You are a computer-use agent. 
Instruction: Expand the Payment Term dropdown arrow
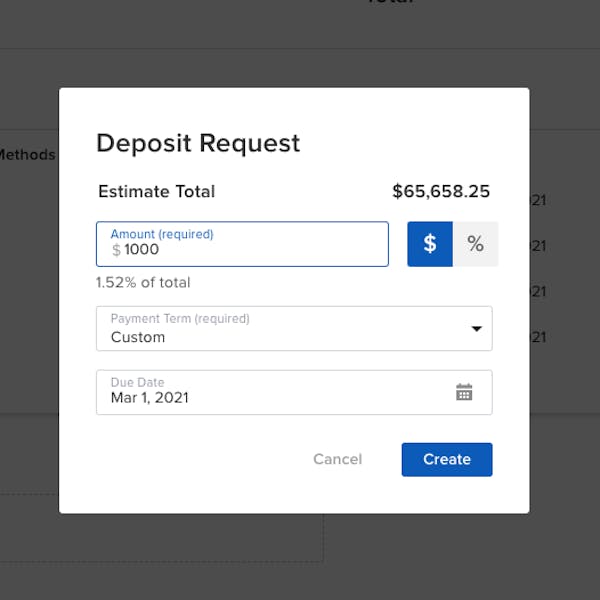pyautogui.click(x=476, y=329)
